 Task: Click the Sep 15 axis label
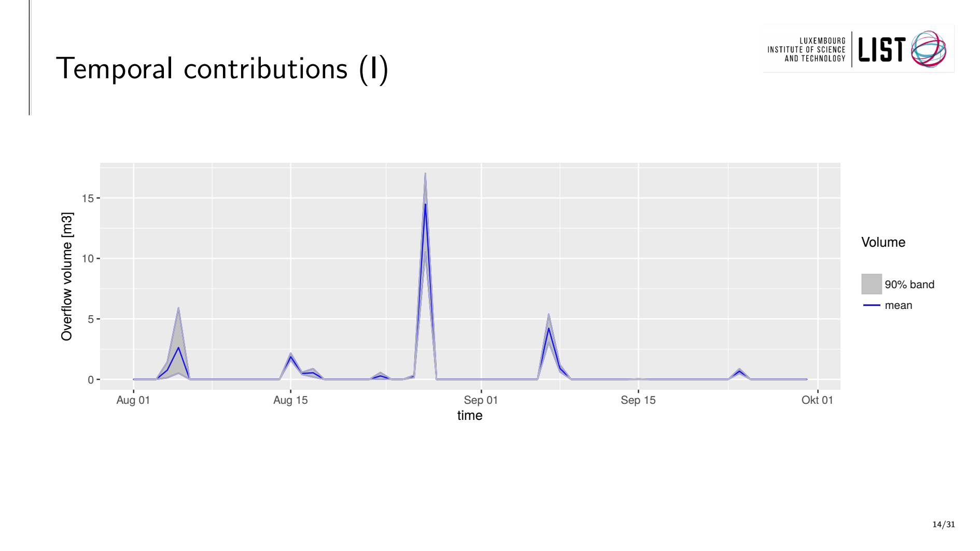pyautogui.click(x=638, y=400)
